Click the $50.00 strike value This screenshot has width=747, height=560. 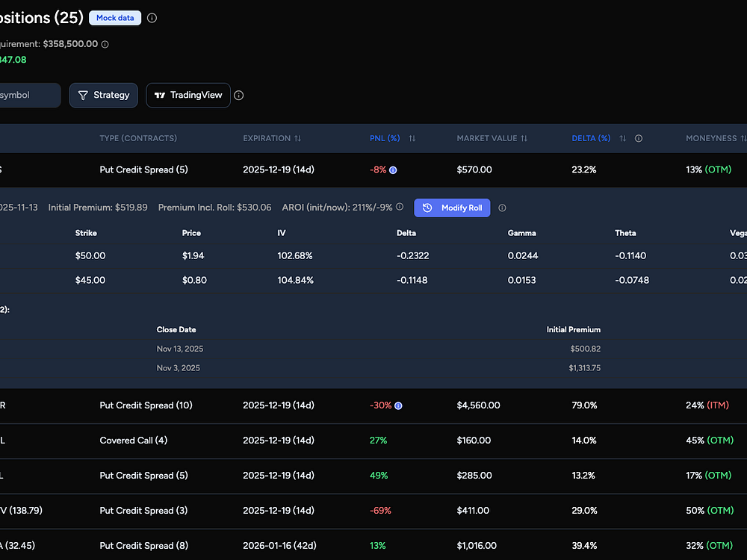point(90,255)
